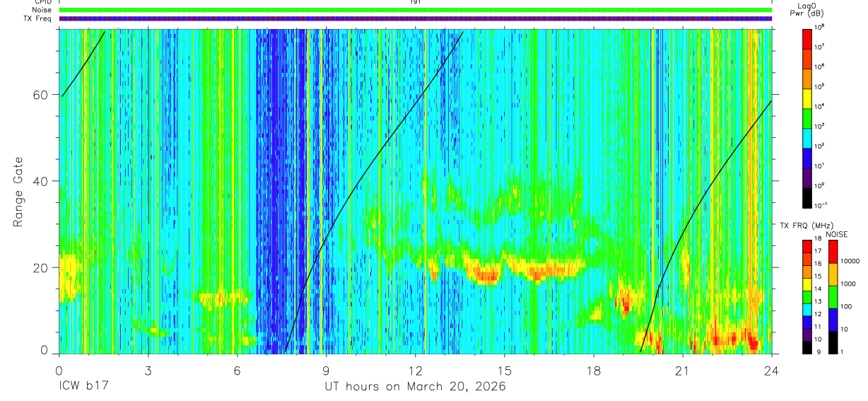
Task: Click the "10000" label on NOISE colorbar
Action: click(850, 262)
